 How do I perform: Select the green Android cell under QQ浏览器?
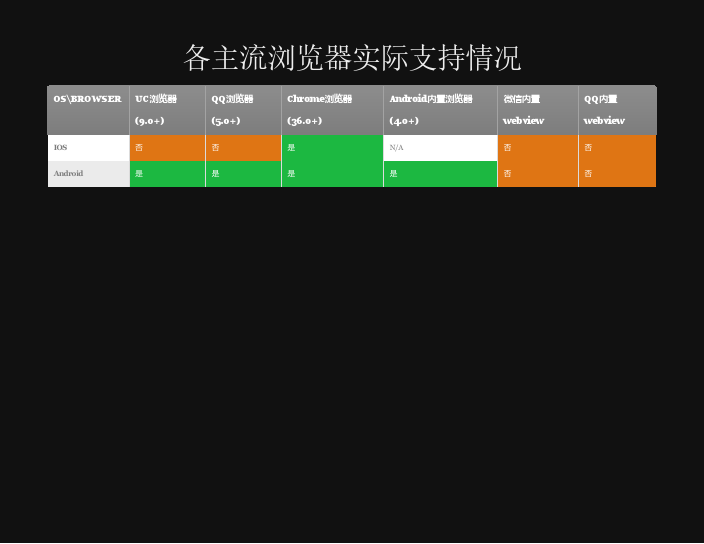(x=243, y=174)
